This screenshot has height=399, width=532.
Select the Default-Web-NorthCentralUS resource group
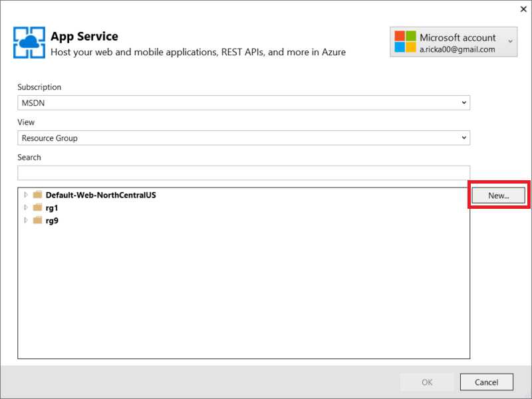click(101, 195)
